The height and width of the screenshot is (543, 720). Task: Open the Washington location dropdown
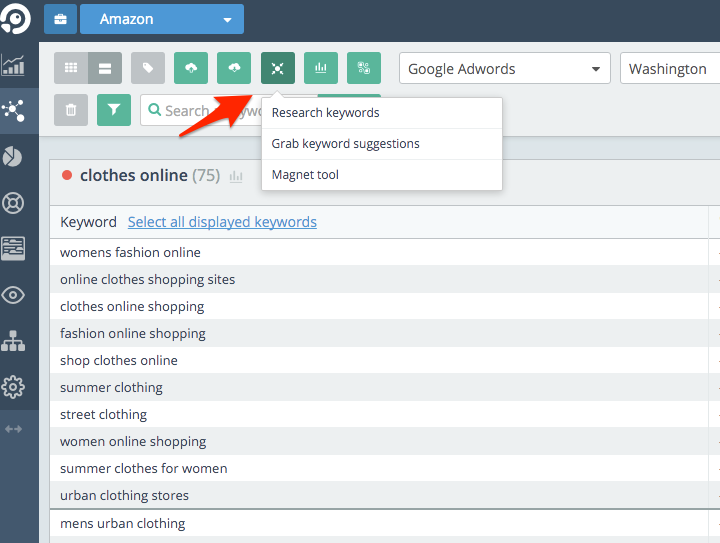coord(670,68)
